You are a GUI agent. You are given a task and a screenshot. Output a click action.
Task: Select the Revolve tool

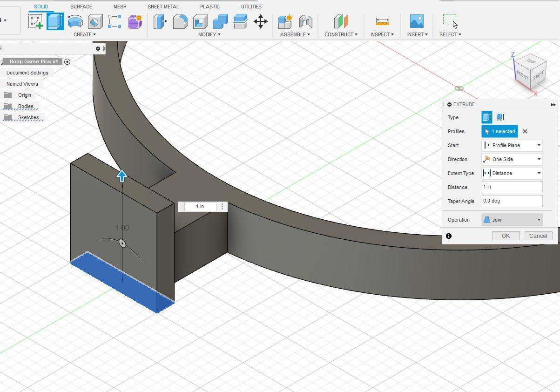click(74, 22)
